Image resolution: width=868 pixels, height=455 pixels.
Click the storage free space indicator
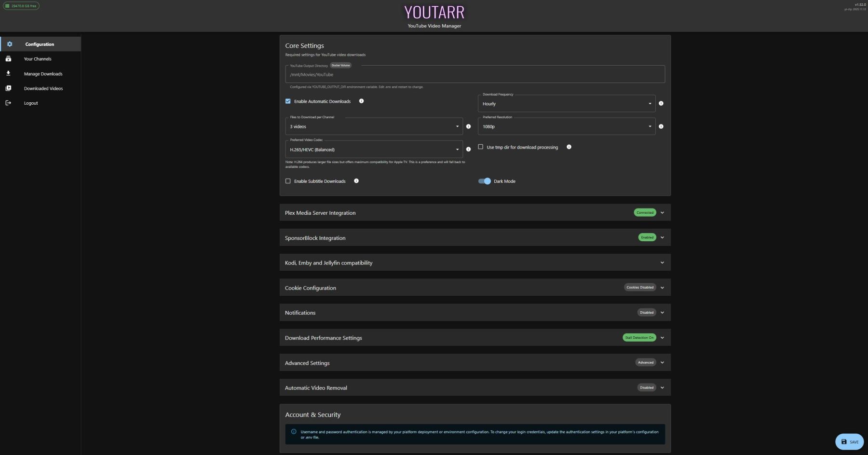pyautogui.click(x=21, y=6)
